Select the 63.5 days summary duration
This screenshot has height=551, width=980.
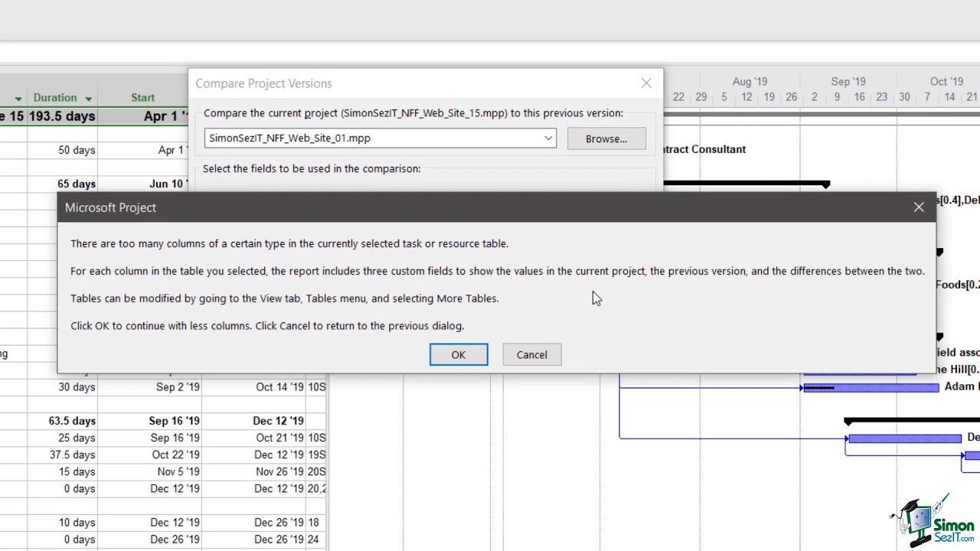tap(63, 421)
